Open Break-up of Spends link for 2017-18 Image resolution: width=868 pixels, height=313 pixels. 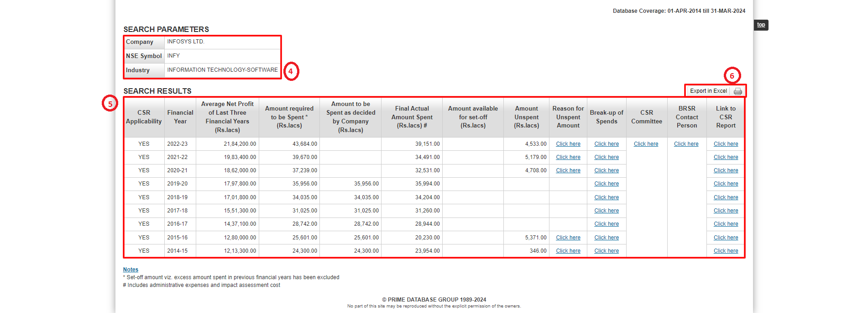click(607, 211)
